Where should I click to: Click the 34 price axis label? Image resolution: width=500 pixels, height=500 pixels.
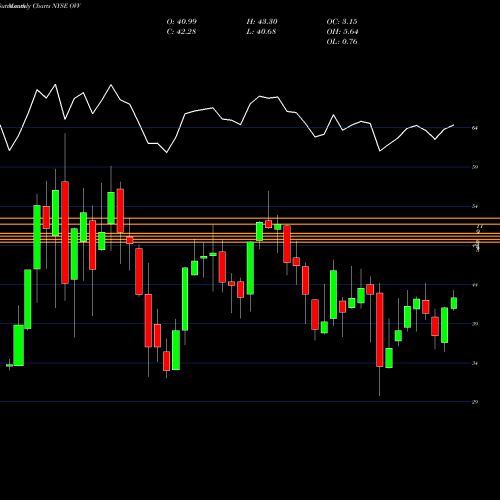[x=475, y=363]
